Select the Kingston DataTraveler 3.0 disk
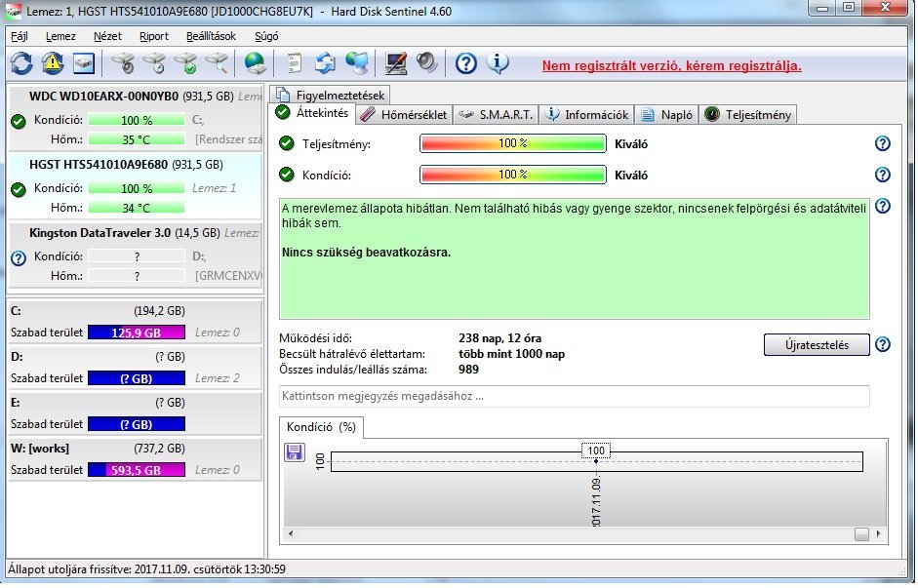 pyautogui.click(x=135, y=255)
